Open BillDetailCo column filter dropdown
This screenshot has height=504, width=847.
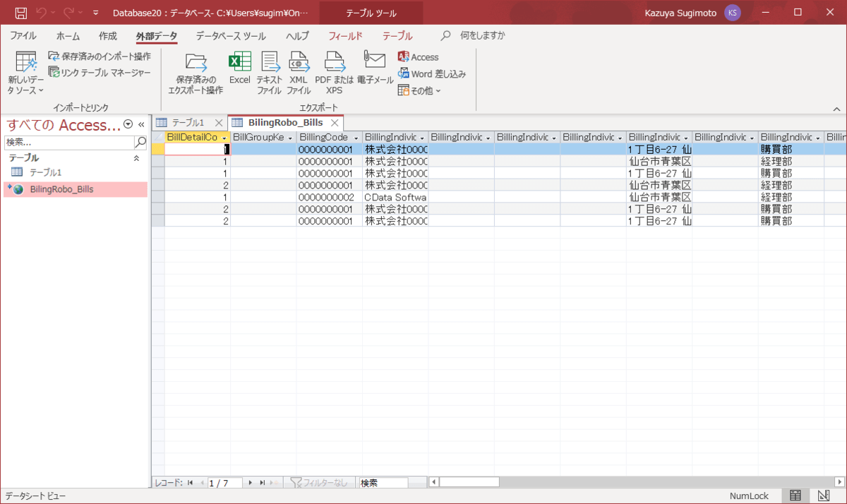point(224,138)
